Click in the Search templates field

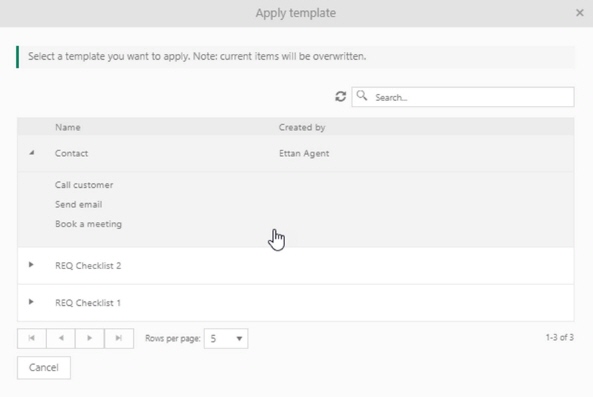click(463, 97)
